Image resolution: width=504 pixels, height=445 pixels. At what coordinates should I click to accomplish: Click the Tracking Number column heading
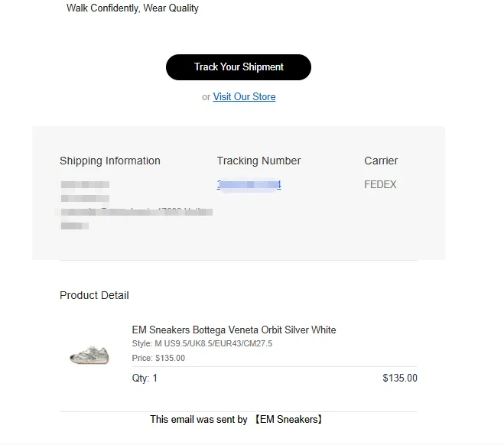coord(259,161)
